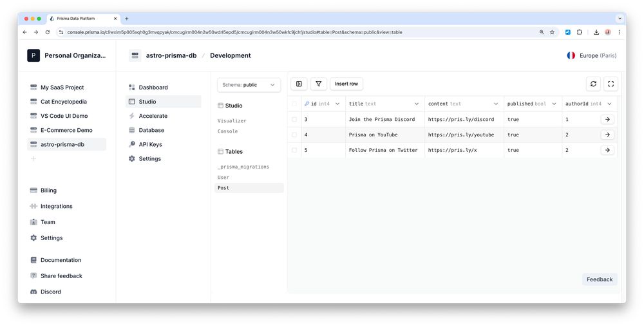Check the checkbox for row with id 5
644x327 pixels.
(x=294, y=150)
